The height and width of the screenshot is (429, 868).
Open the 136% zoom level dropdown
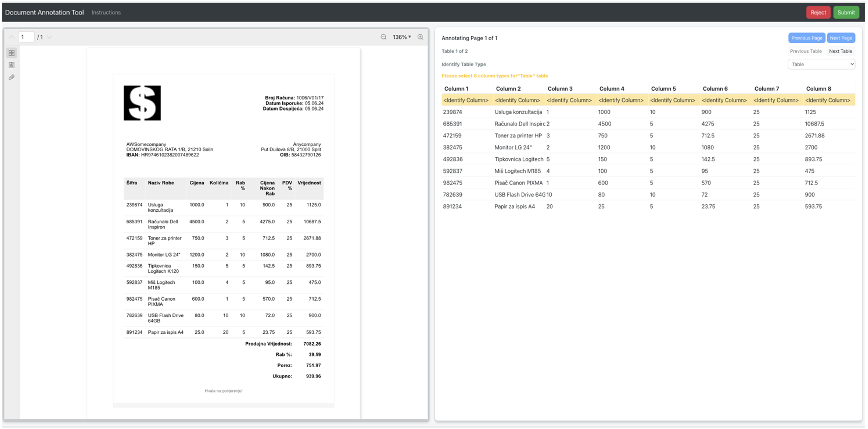tap(402, 37)
